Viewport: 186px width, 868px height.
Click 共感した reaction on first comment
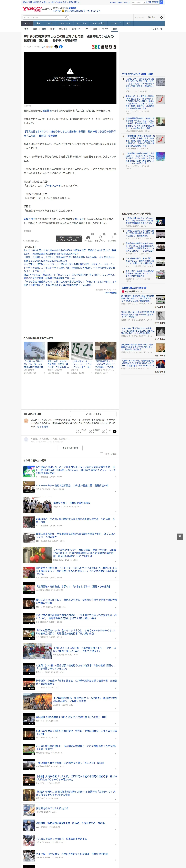click(81, 431)
